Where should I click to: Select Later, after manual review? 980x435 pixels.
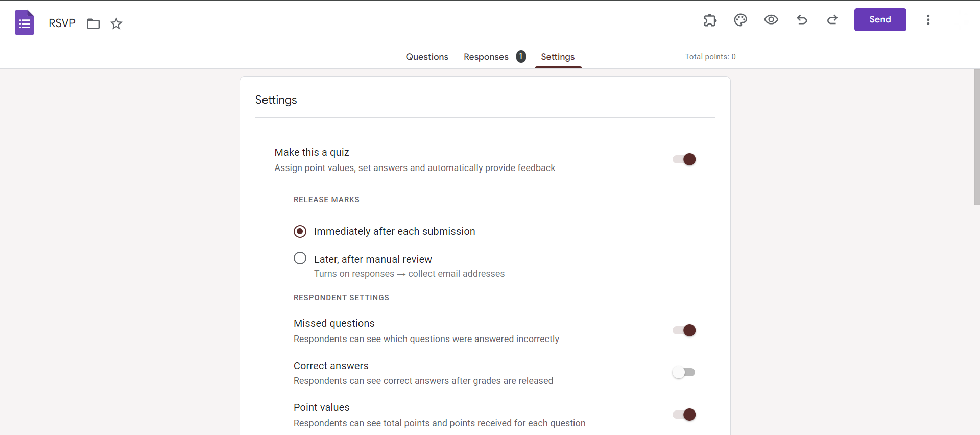click(300, 258)
